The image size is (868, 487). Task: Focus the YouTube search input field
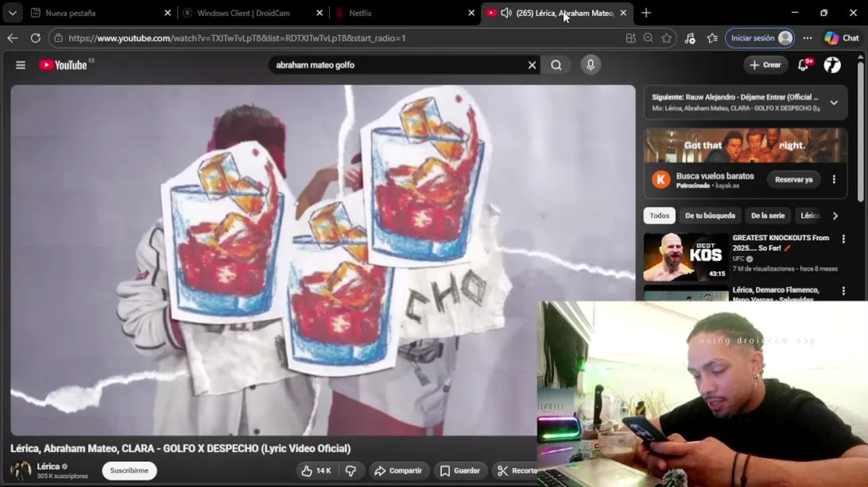(x=399, y=65)
